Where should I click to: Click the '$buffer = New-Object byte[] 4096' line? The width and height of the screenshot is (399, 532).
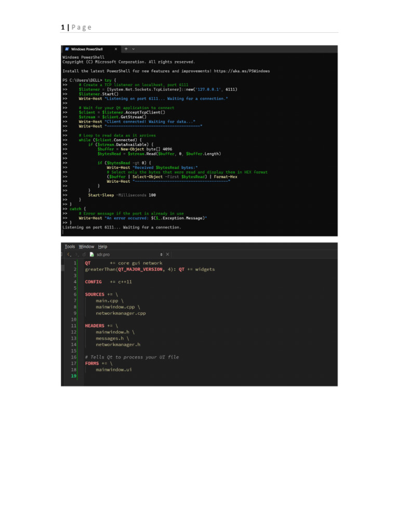coord(135,149)
